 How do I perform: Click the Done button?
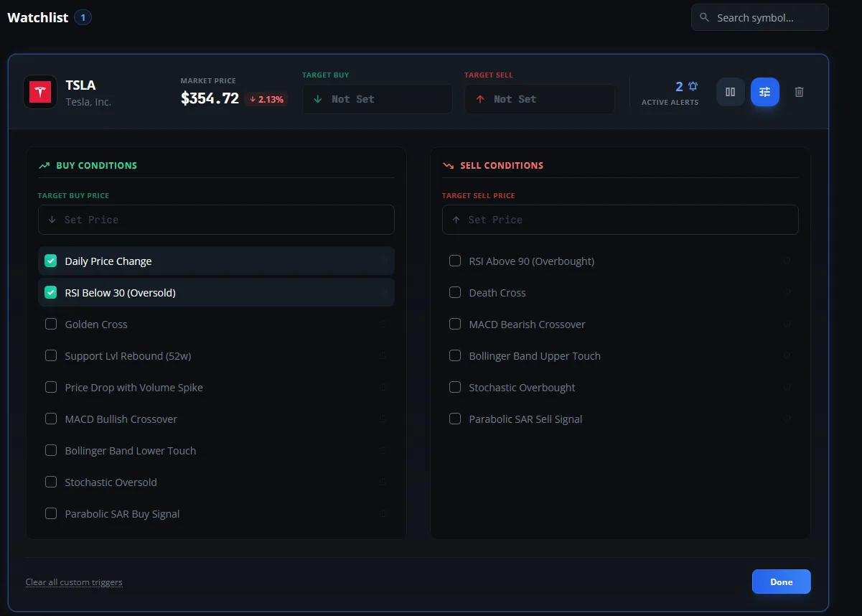click(782, 582)
